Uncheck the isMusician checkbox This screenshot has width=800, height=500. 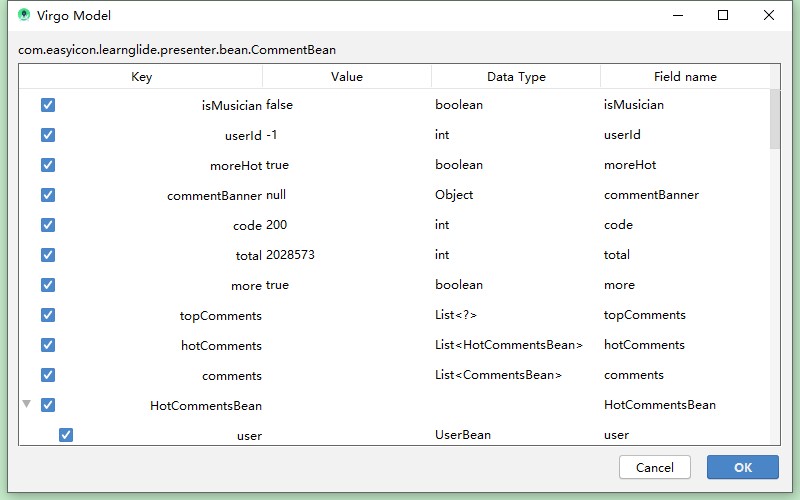point(48,105)
